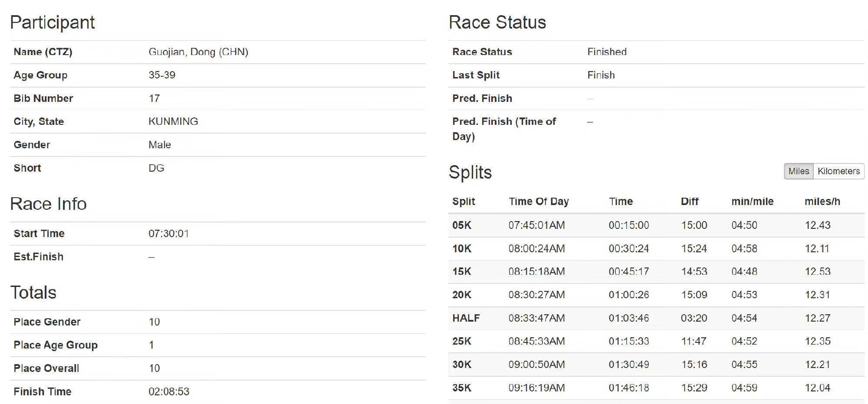Click the KUNMING city value
Viewport: 868px width, 404px height.
coord(173,121)
